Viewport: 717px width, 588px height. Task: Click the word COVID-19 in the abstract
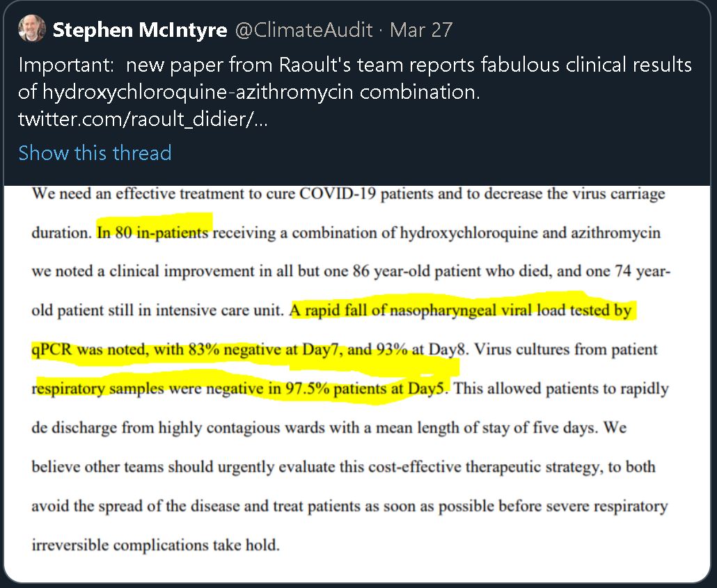338,193
